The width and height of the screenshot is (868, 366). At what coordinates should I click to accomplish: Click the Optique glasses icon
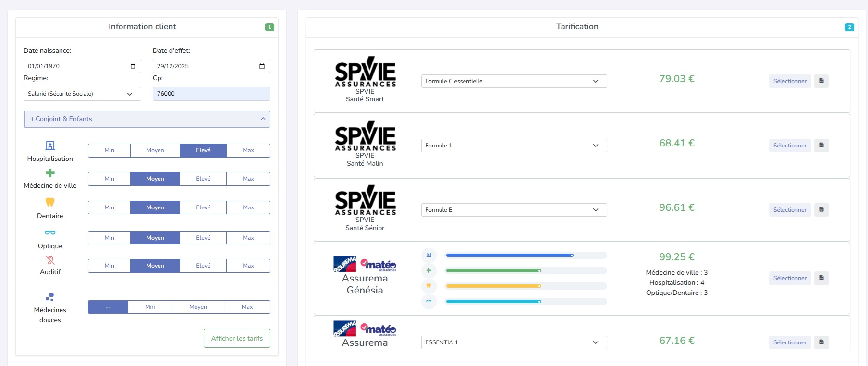point(50,232)
